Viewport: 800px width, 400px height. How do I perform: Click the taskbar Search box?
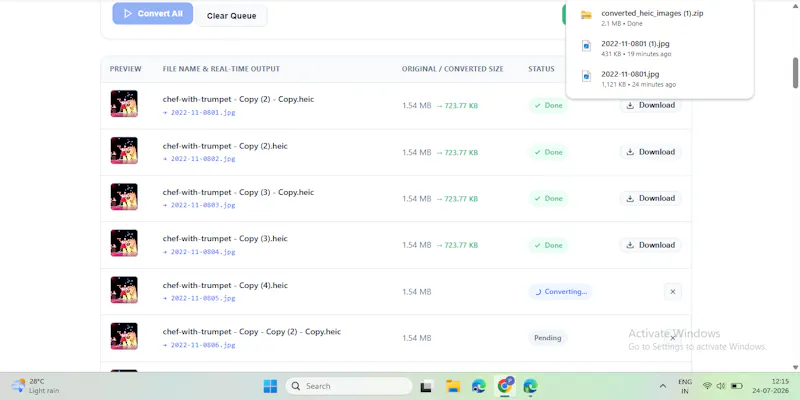(x=349, y=386)
